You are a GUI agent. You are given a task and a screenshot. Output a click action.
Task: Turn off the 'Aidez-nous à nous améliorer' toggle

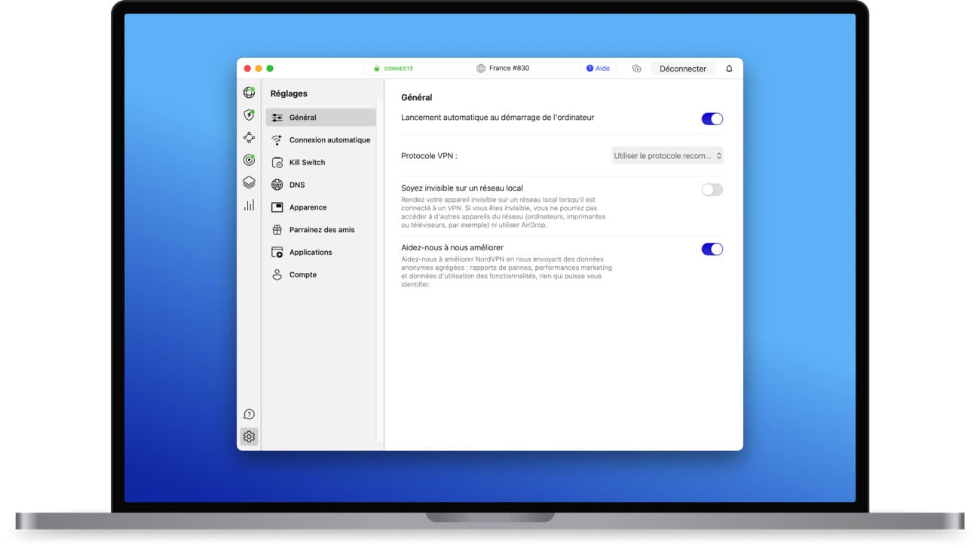pos(712,250)
